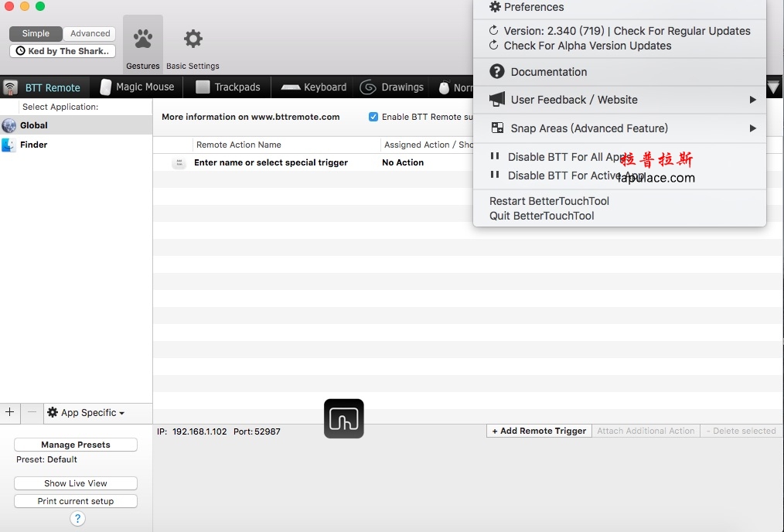The height and width of the screenshot is (532, 784).
Task: Open Documentation menu item
Action: (619, 71)
